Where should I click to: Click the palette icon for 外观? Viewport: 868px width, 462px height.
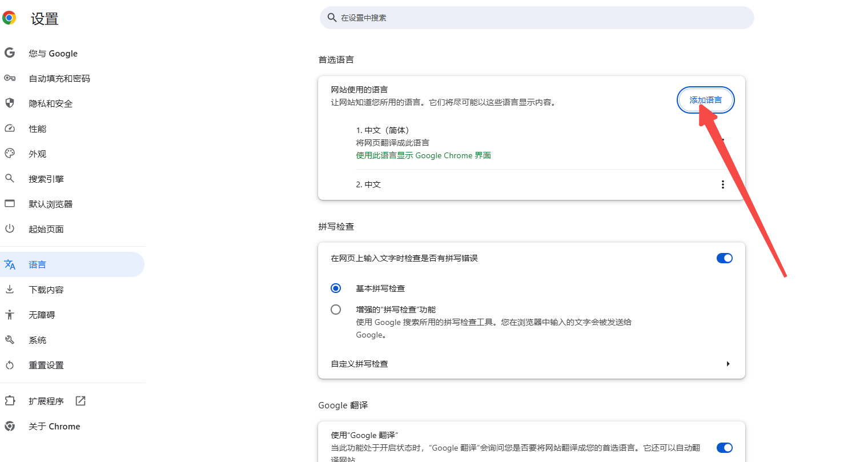[10, 154]
